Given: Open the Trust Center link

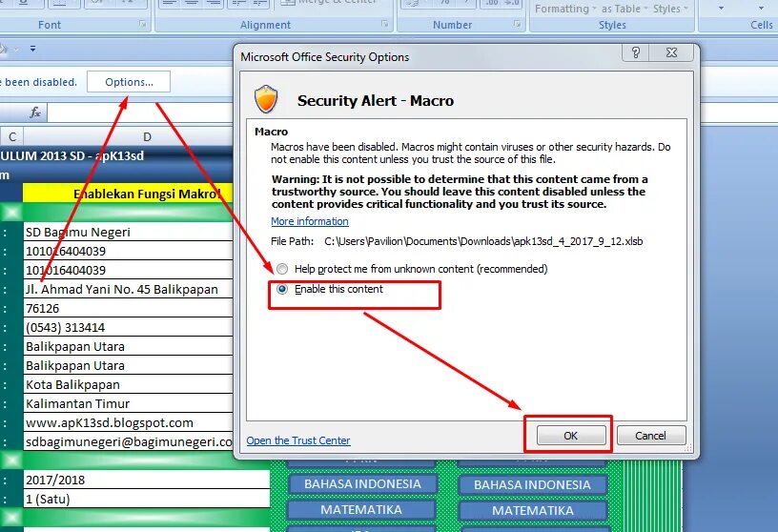Looking at the screenshot, I should click(x=298, y=440).
